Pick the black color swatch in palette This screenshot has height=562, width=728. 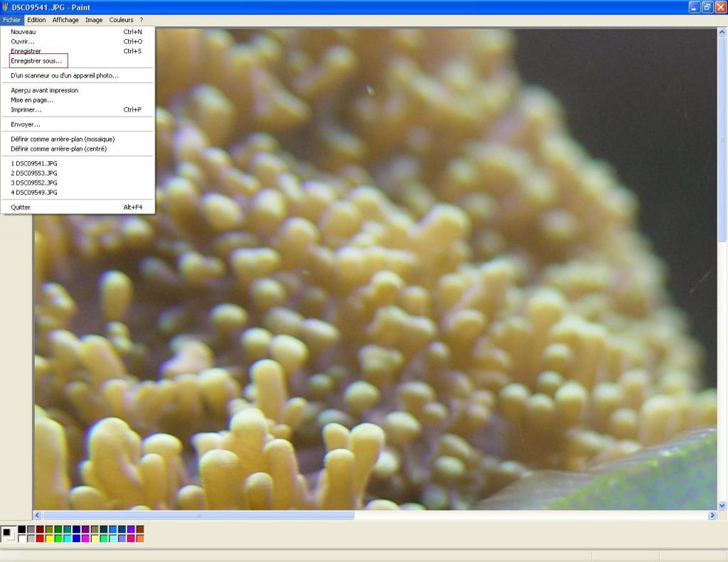point(22,529)
